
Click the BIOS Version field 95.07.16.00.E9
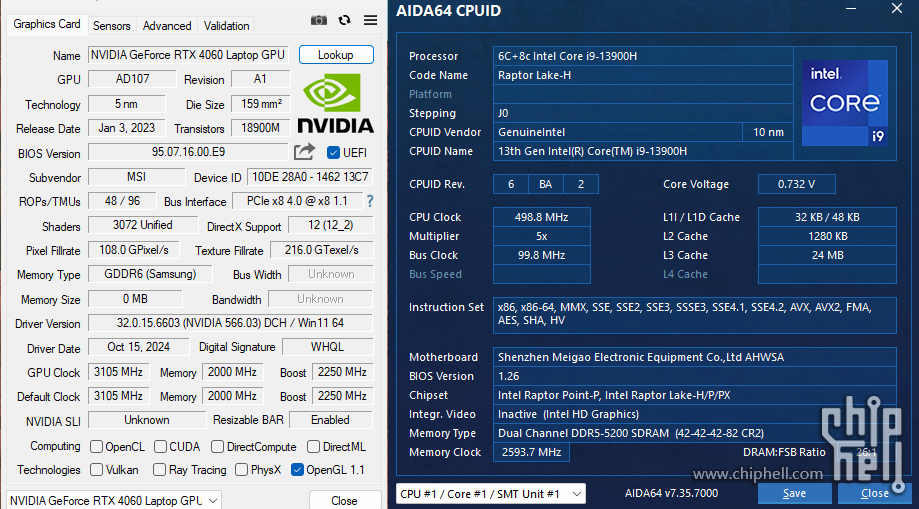[x=188, y=152]
